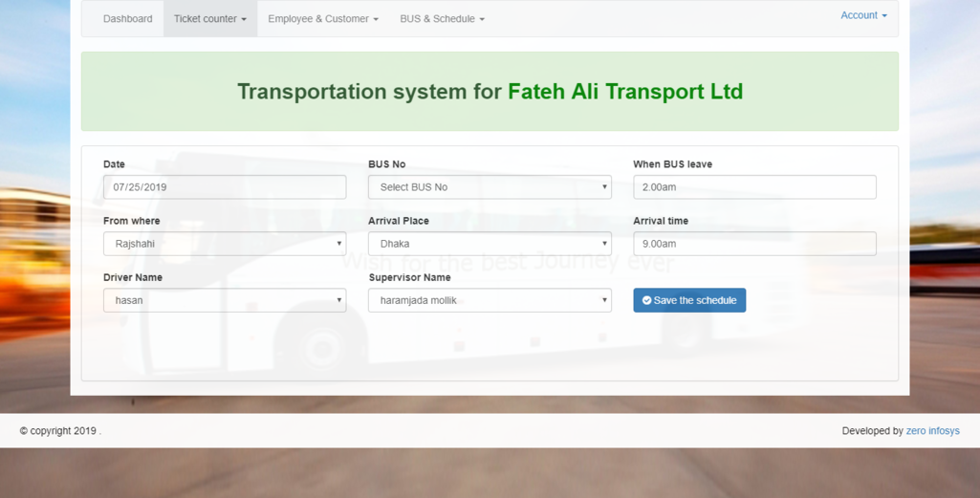Expand the BUS & Schedule menu
This screenshot has height=498, width=980.
[442, 19]
